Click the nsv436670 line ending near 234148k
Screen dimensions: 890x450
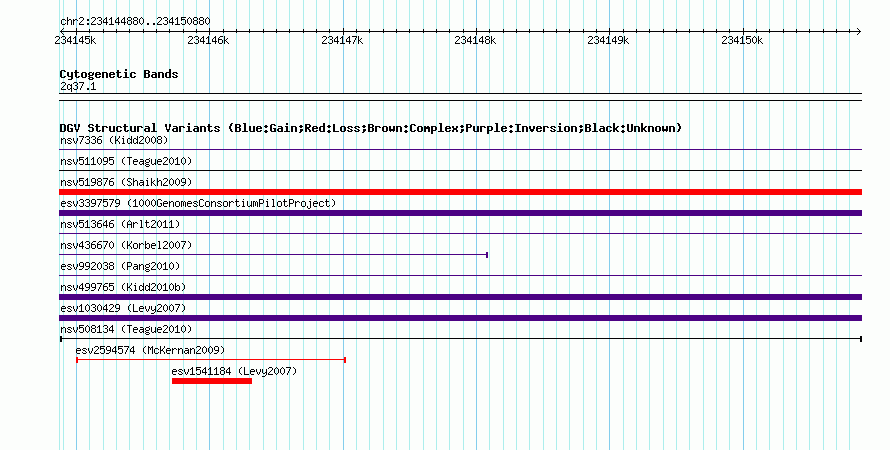[x=274, y=255]
